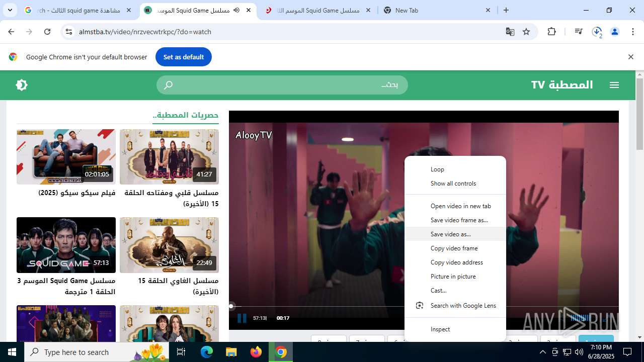The width and height of the screenshot is (644, 362).
Task: Open the Extensions puzzle icon
Action: (552, 32)
